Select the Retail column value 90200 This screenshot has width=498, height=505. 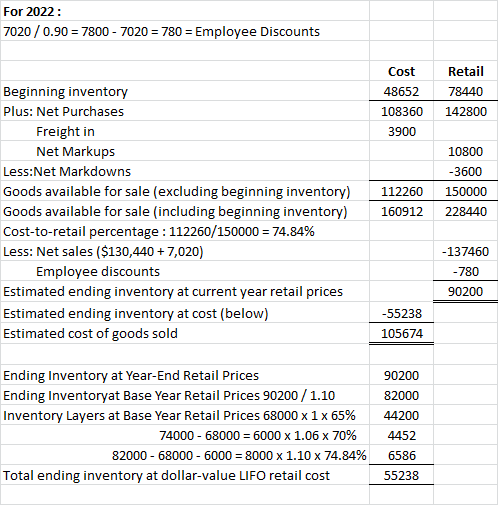[465, 292]
